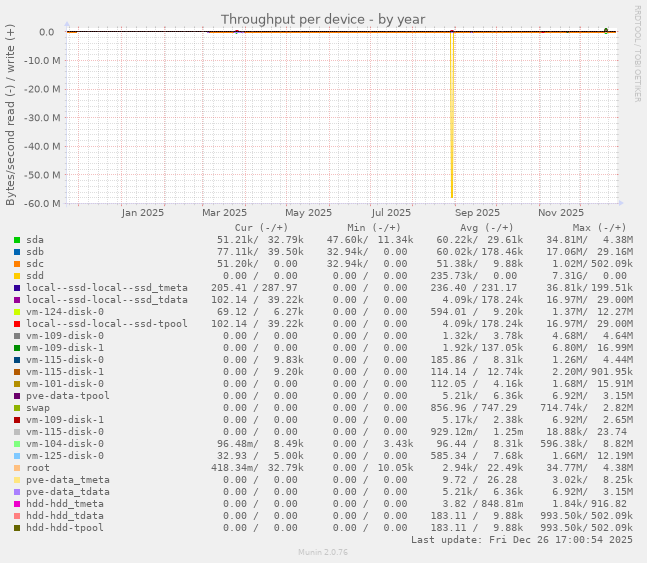Image resolution: width=647 pixels, height=563 pixels.
Task: Click lime swatch for vm-124-disk-0
Action: 17,312
